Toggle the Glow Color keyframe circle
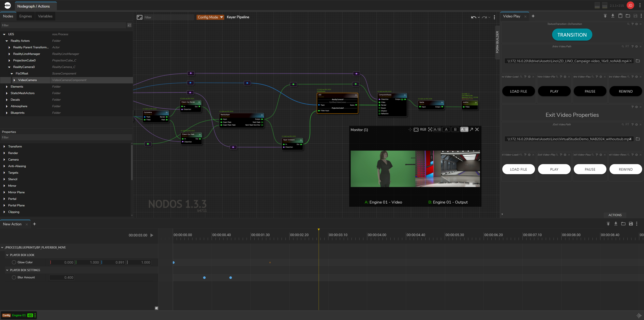Viewport: 644px width, 320px height. click(x=14, y=262)
